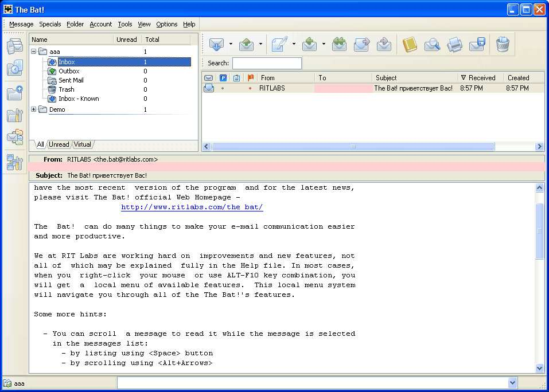Open the Message menu
Image resolution: width=549 pixels, height=392 pixels.
(x=21, y=24)
